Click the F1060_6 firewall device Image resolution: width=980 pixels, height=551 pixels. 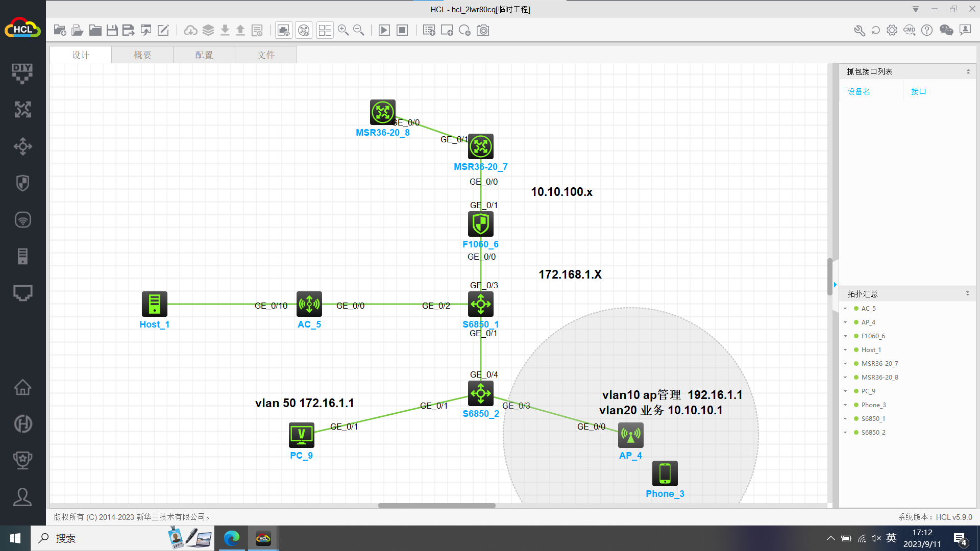pos(480,224)
